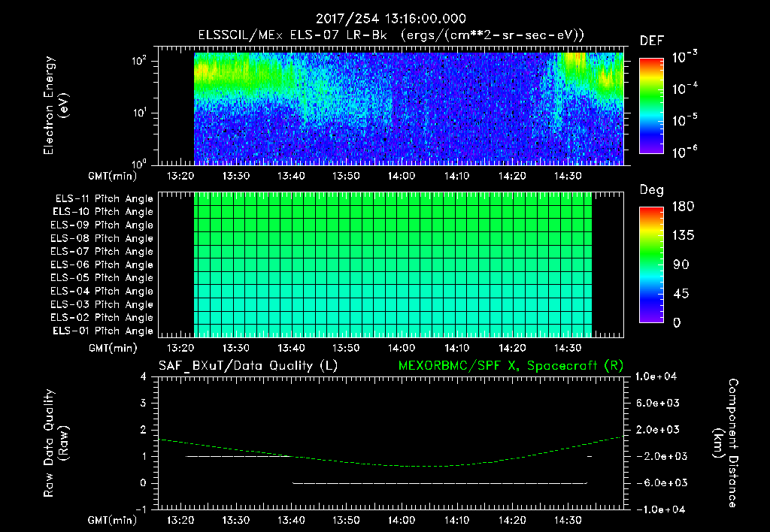
Task: Click 13:20 on the spectrogram time axis
Action: pyautogui.click(x=180, y=176)
